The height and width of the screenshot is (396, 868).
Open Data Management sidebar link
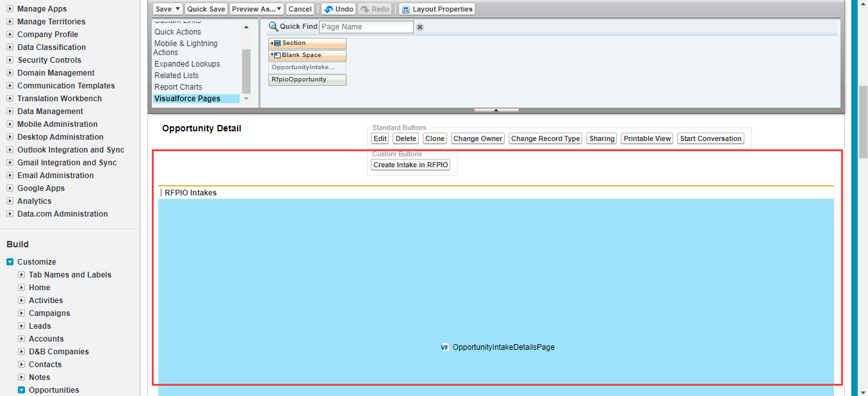[50, 111]
